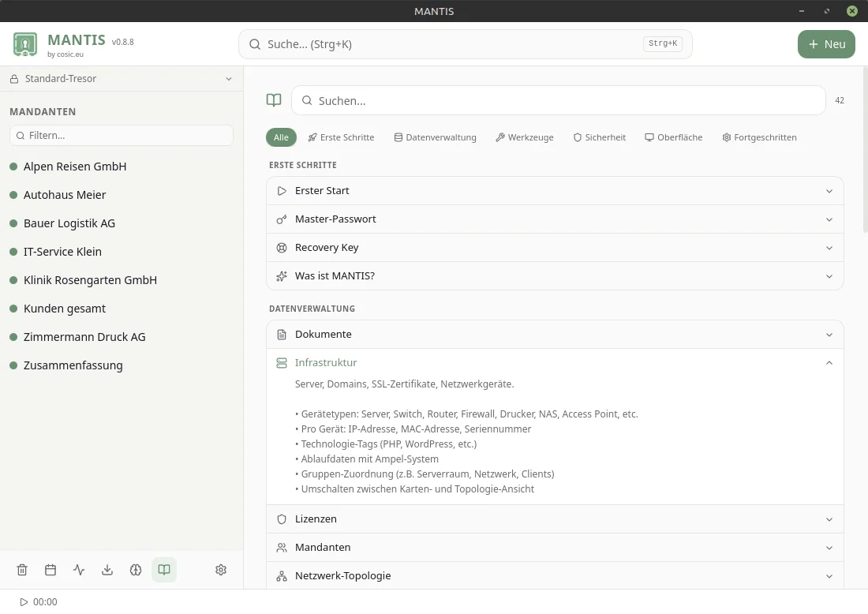Click the MANTIS logo icon
Screen dimensions: 868x614
point(25,44)
